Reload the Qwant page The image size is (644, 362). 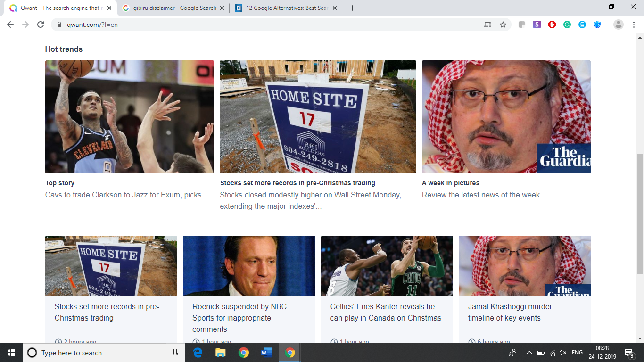point(41,25)
